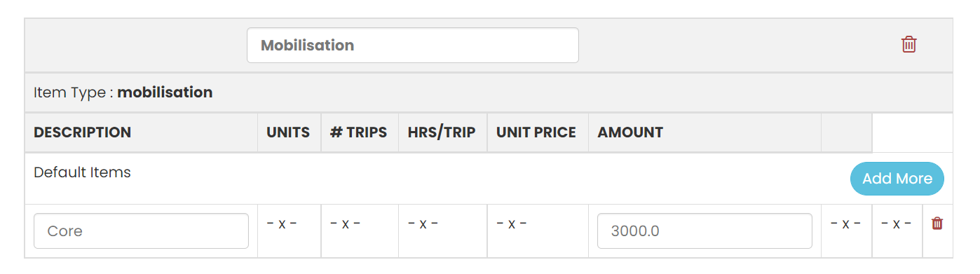Click the placeholder cell under # TRIPS
The height and width of the screenshot is (274, 980).
pos(345,224)
